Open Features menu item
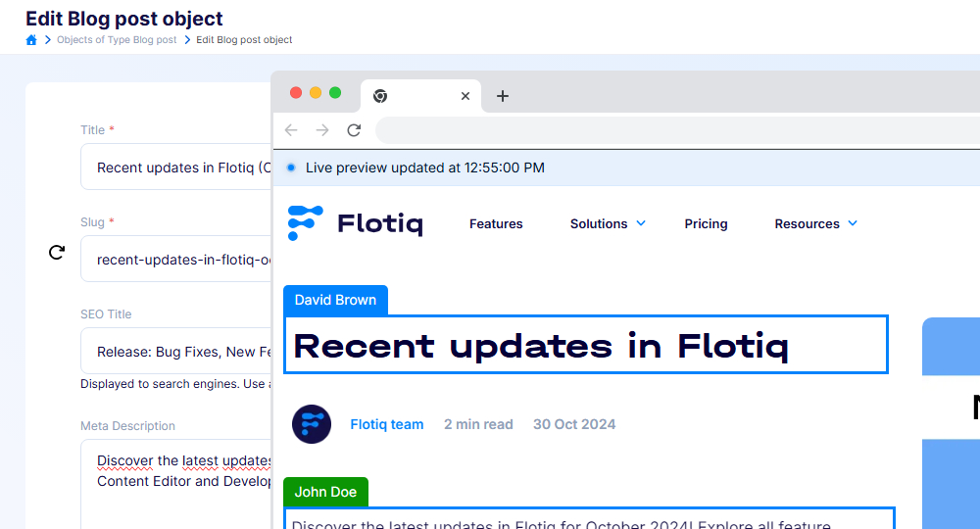This screenshot has width=980, height=529. 496,223
